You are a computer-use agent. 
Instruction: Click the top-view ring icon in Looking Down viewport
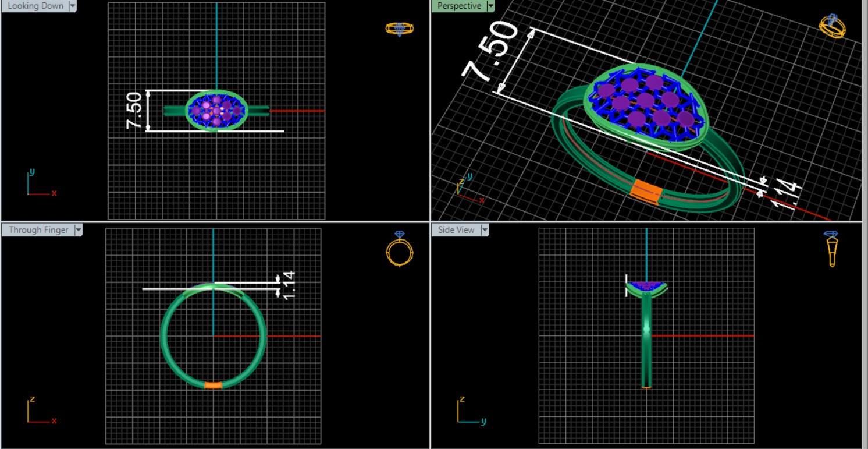399,29
